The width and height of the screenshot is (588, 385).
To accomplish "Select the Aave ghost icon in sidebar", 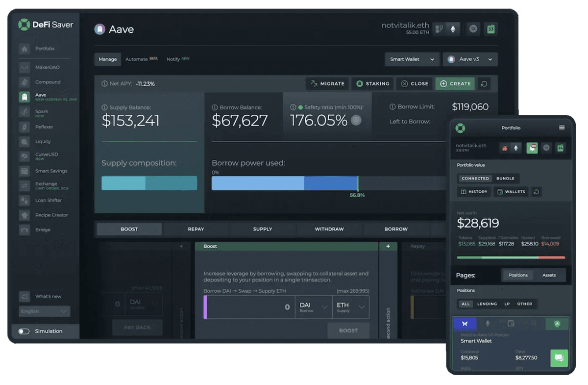I will tap(24, 97).
